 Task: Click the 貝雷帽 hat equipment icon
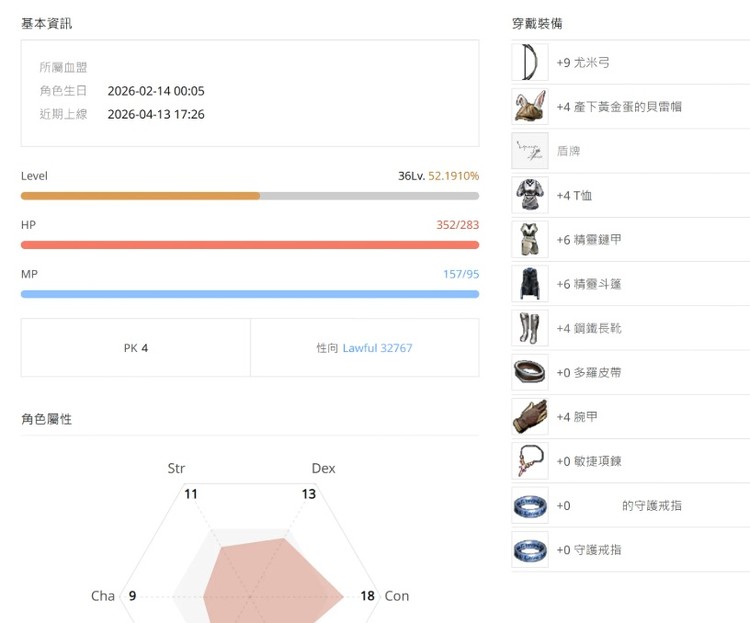click(x=530, y=106)
